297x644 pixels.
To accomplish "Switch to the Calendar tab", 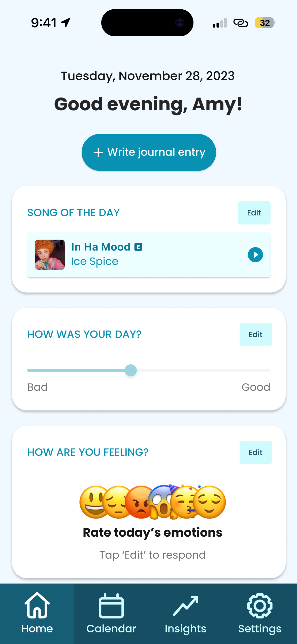I will pos(111,613).
